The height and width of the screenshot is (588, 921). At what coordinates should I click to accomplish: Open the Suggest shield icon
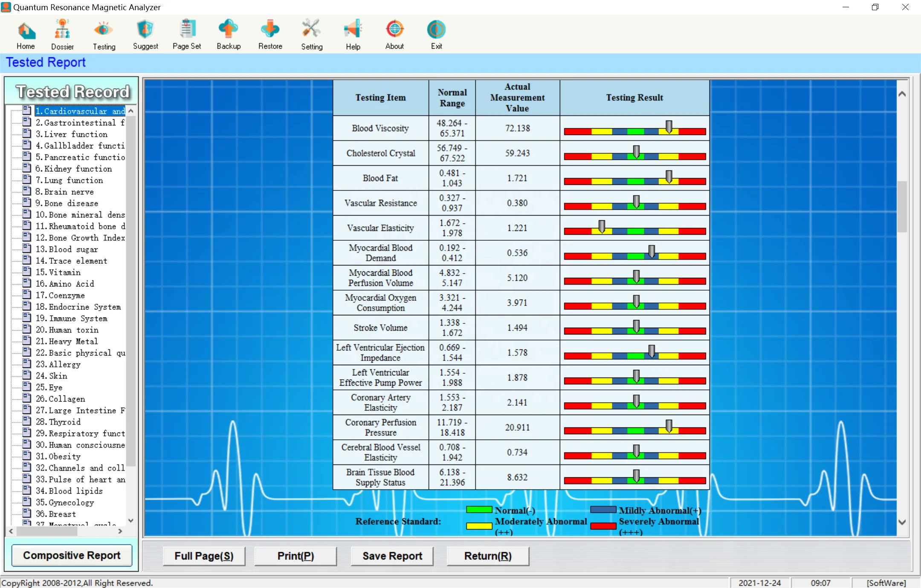click(145, 34)
